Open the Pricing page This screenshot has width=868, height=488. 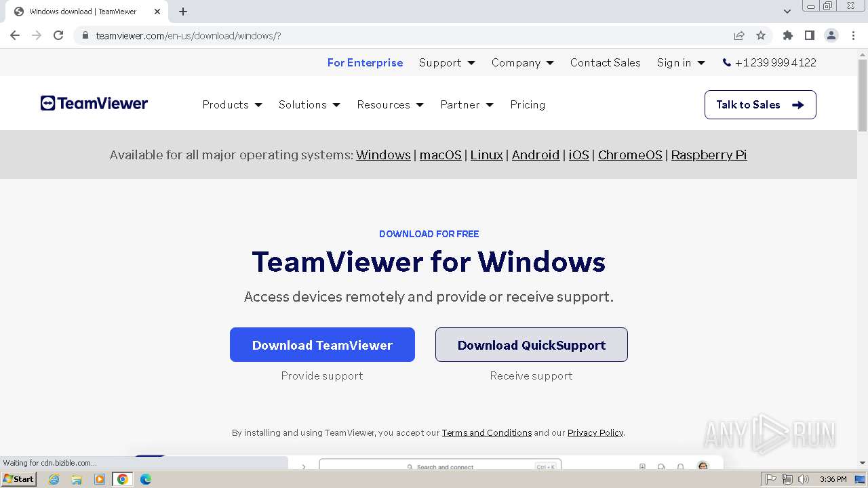pyautogui.click(x=528, y=104)
